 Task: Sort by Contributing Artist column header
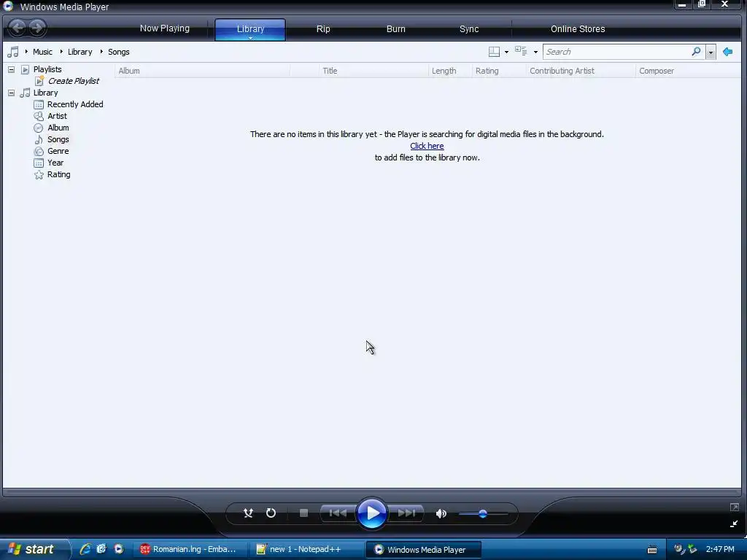coord(581,71)
